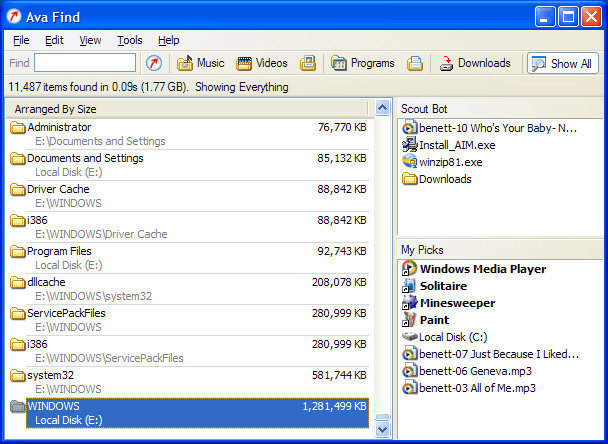
Task: Filter results by Programs
Action: click(x=363, y=63)
